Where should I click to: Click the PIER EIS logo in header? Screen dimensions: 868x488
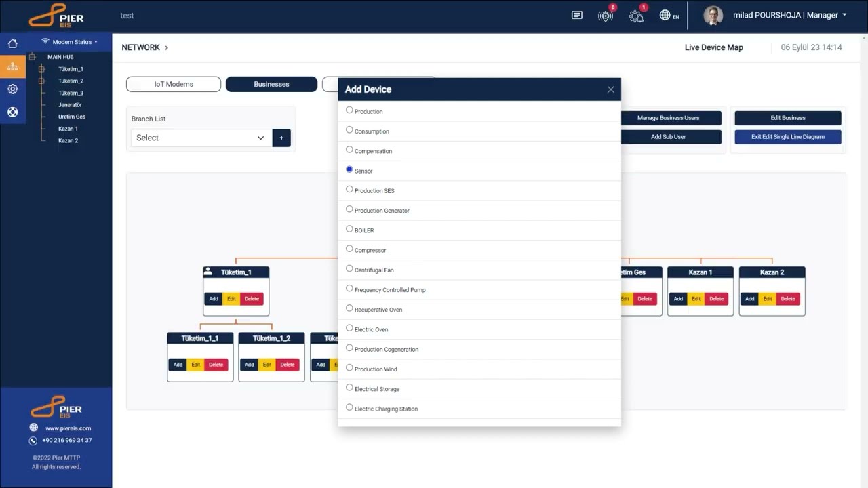click(57, 15)
